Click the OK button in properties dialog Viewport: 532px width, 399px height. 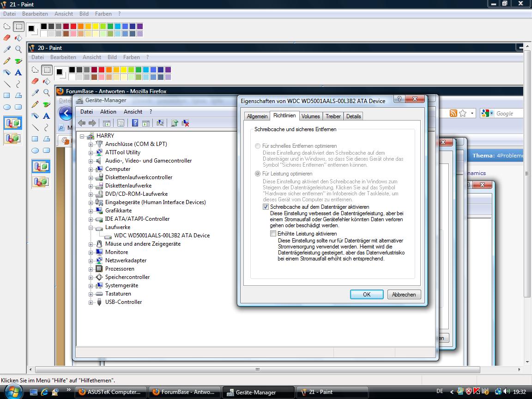pyautogui.click(x=367, y=295)
